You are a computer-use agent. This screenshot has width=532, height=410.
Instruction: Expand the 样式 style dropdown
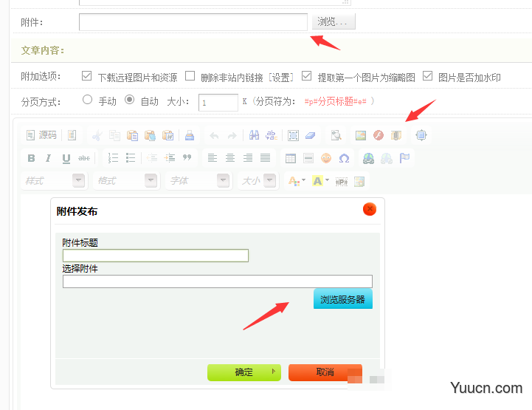pyautogui.click(x=78, y=180)
